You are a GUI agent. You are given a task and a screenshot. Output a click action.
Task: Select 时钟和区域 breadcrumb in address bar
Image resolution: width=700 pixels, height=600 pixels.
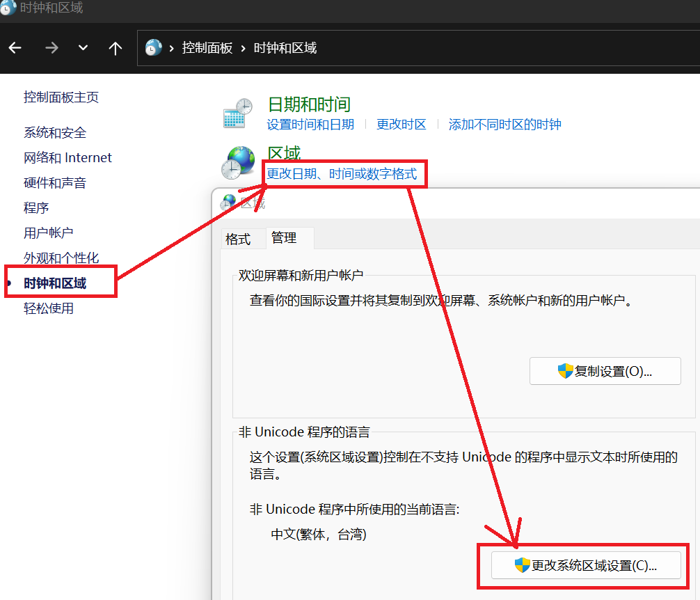[x=285, y=48]
